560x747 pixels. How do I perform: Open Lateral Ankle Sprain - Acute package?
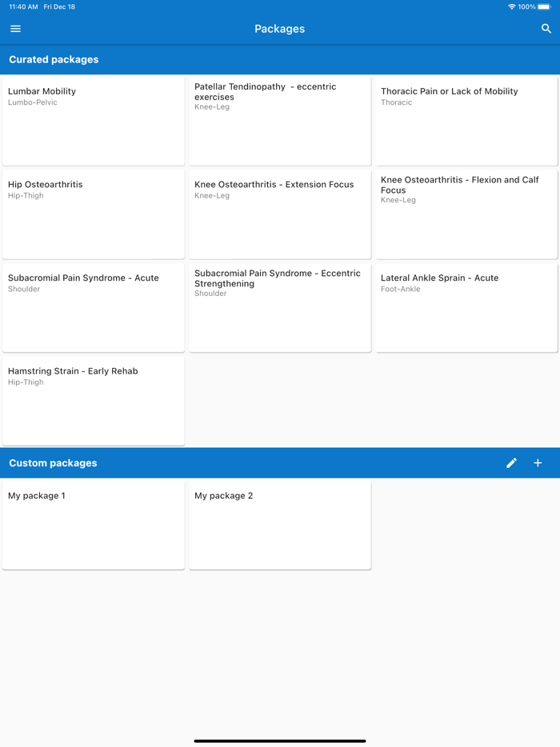pyautogui.click(x=466, y=308)
